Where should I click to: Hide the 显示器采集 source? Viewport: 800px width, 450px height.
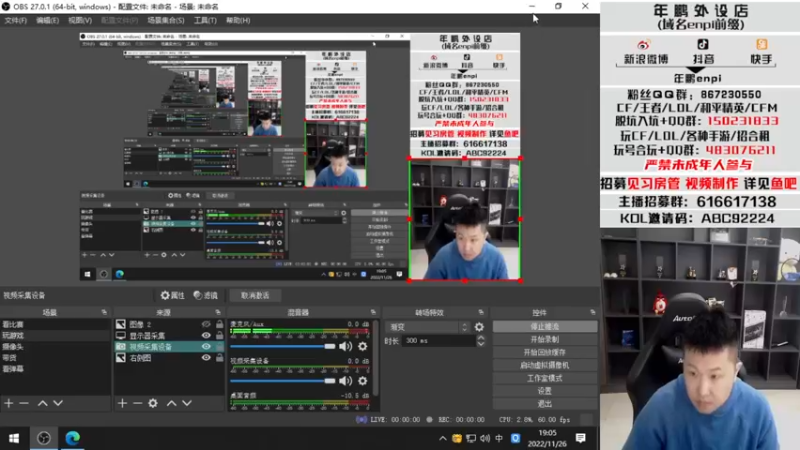click(x=206, y=336)
